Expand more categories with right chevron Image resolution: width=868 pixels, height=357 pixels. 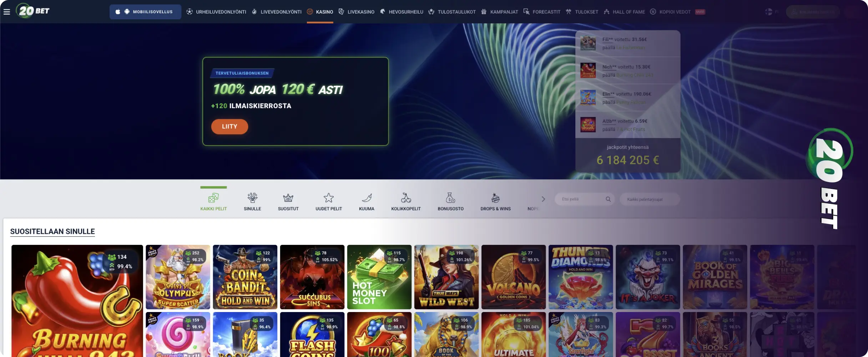543,199
